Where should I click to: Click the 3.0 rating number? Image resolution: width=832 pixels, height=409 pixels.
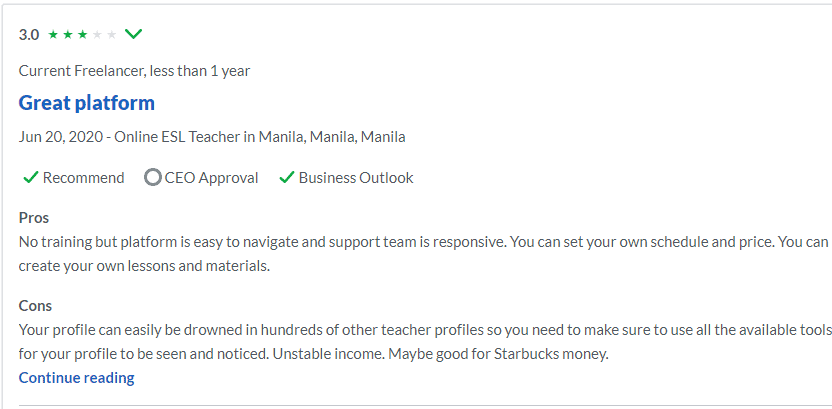(29, 35)
